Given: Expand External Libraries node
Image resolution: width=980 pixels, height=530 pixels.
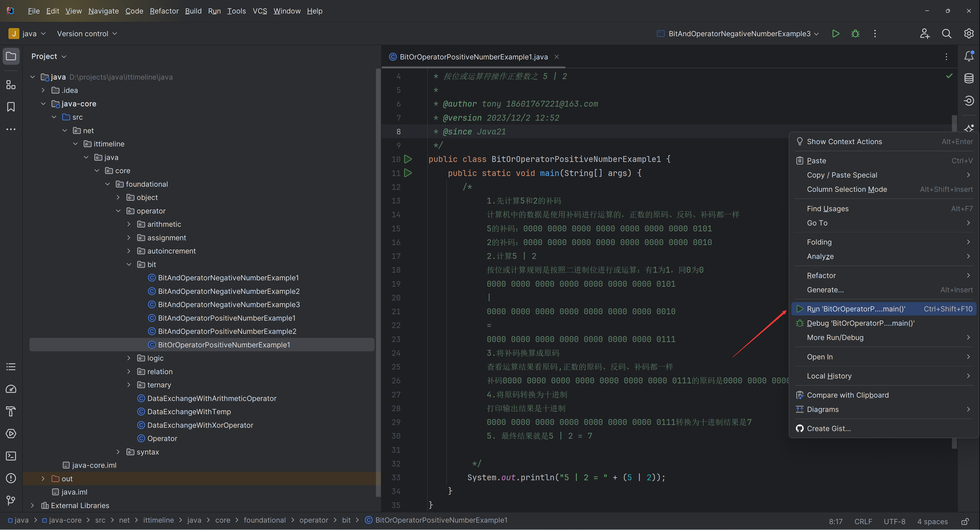Looking at the screenshot, I should point(32,505).
